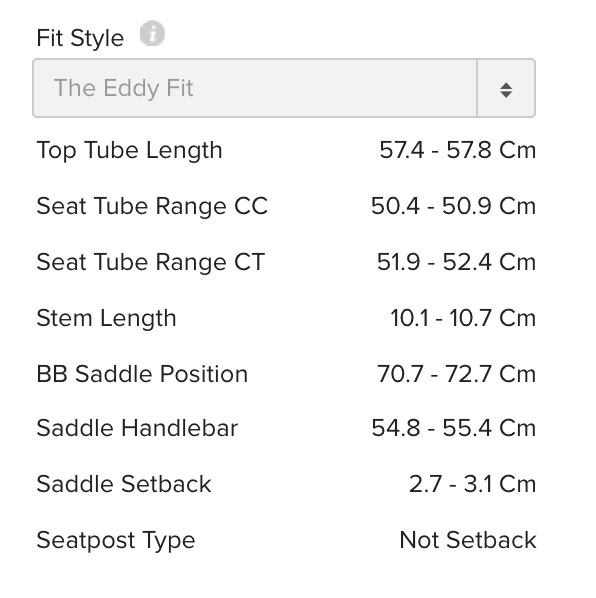Open the Fit Style dropdown arrows
Image resolution: width=596 pixels, height=598 pixels.
coord(506,90)
